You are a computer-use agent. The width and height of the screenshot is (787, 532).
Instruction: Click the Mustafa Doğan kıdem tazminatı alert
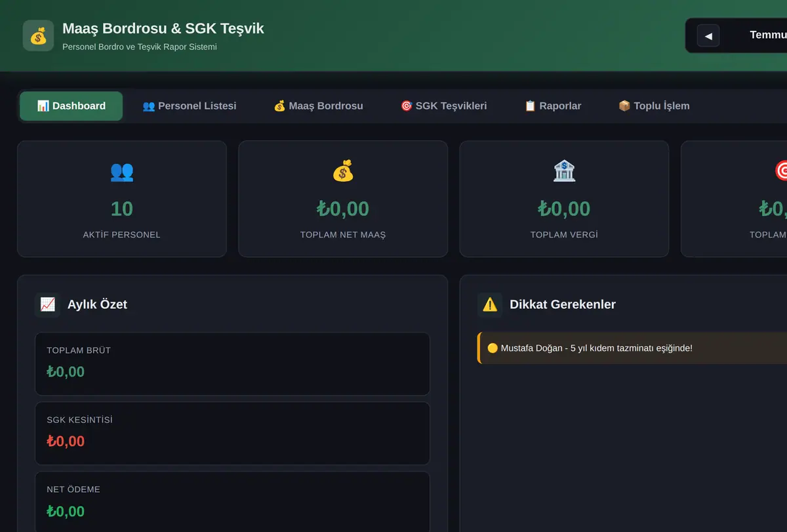632,348
